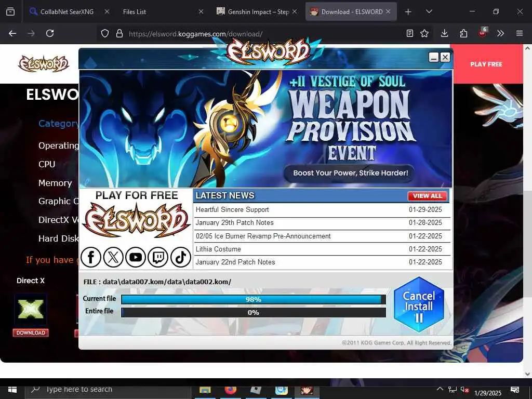Image resolution: width=532 pixels, height=399 pixels.
Task: Open the X (Twitter) social icon
Action: pyautogui.click(x=113, y=257)
